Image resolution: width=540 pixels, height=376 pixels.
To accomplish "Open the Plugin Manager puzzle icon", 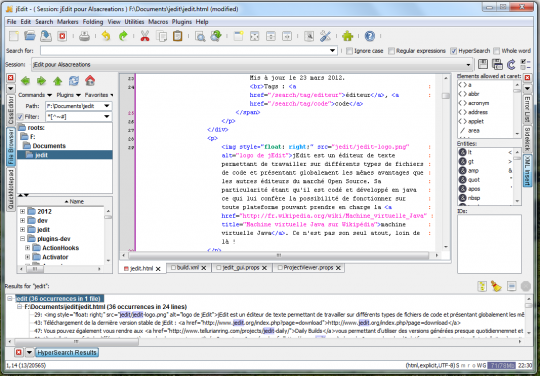I will pos(347,36).
